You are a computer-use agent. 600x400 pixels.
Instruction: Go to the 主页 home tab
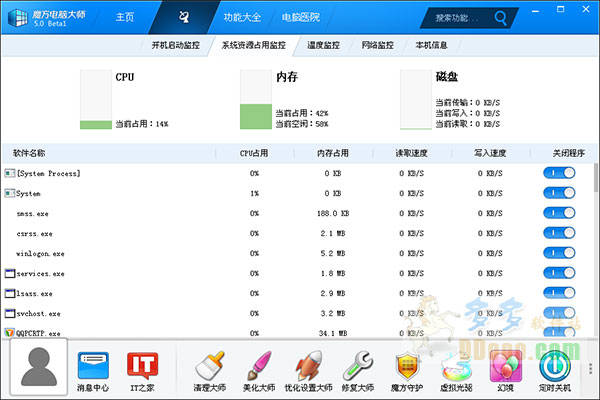125,17
